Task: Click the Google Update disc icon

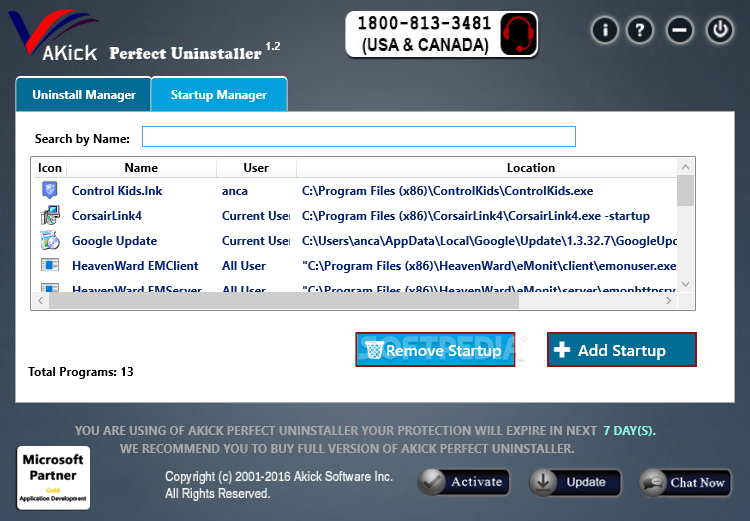Action: pyautogui.click(x=50, y=240)
